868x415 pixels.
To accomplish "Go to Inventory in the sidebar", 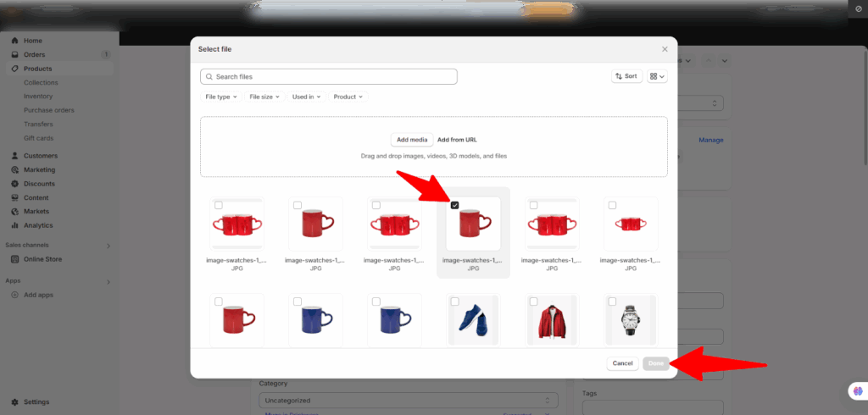I will click(38, 97).
